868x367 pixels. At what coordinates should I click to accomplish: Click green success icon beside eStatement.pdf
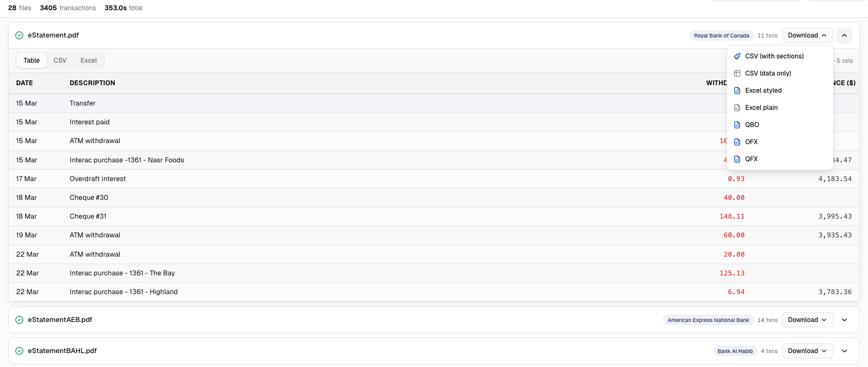pos(19,35)
